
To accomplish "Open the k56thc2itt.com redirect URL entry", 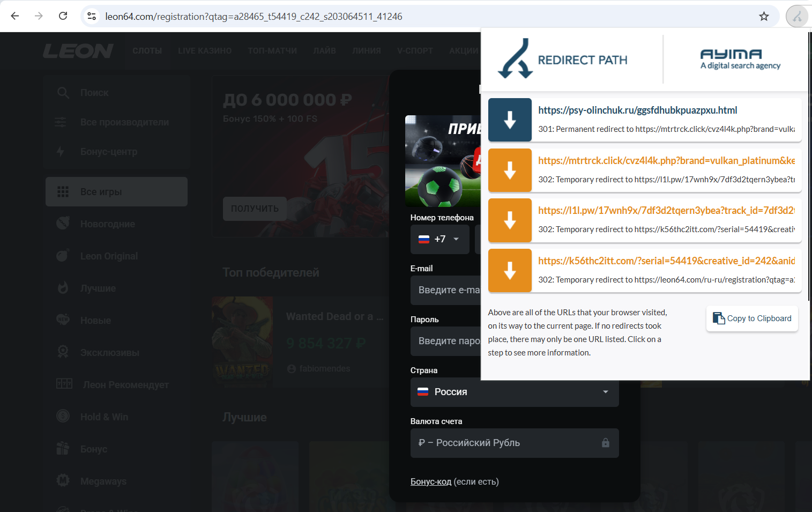I will tap(645, 270).
